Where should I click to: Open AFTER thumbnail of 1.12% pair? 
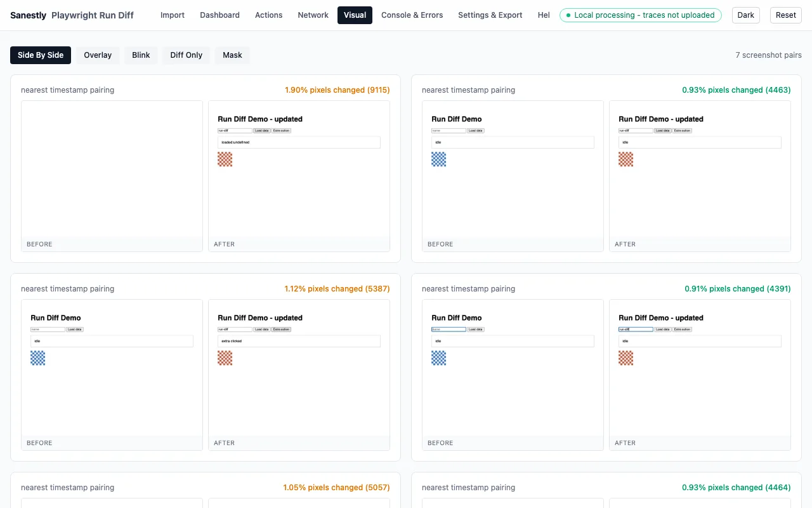click(x=299, y=375)
